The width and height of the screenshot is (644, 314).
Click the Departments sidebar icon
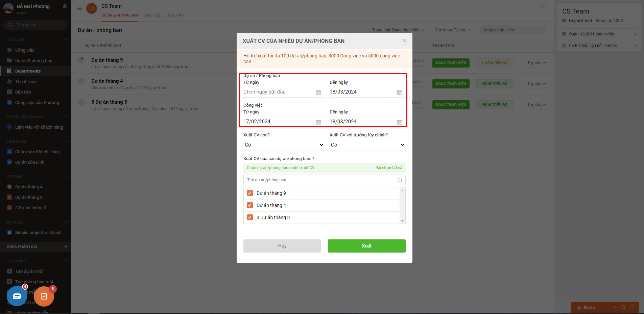pos(9,71)
